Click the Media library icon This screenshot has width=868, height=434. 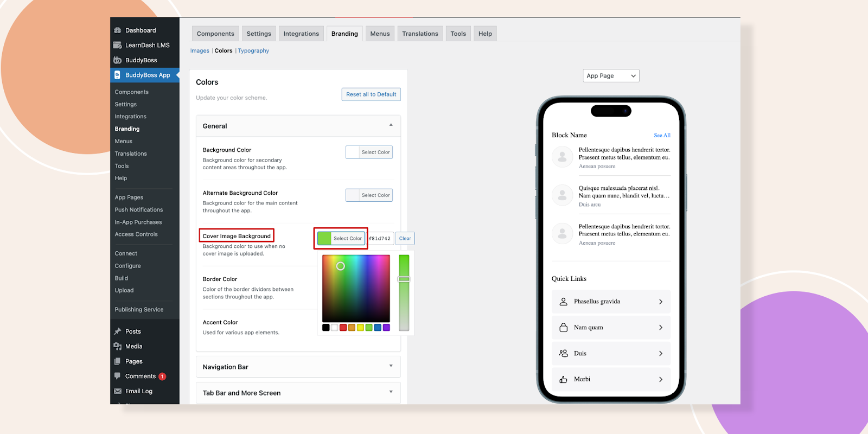pos(118,346)
